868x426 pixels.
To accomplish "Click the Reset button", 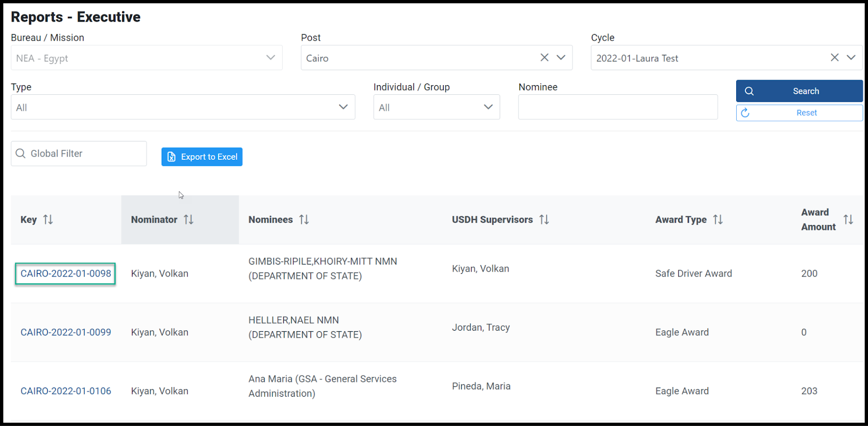I will coord(799,113).
